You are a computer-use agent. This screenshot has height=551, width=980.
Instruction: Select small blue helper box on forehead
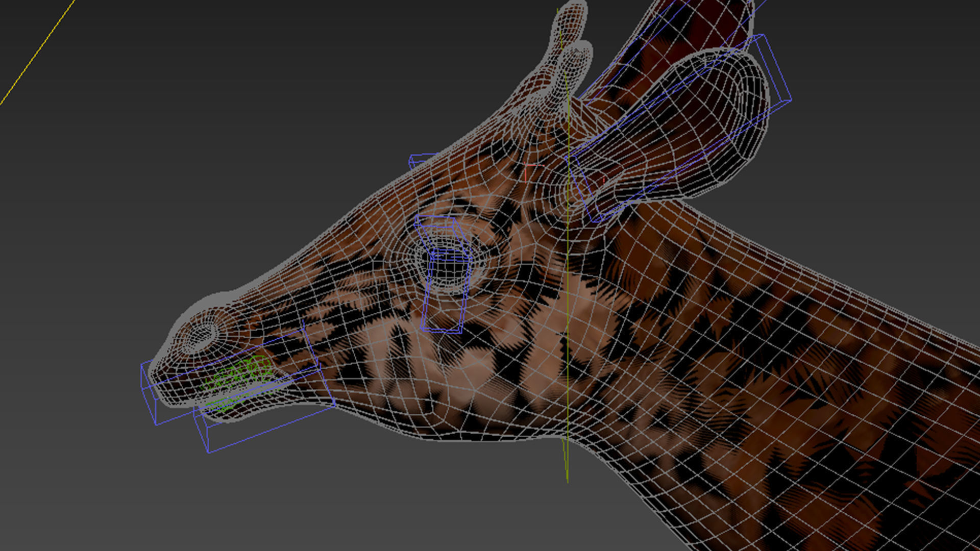(x=423, y=160)
